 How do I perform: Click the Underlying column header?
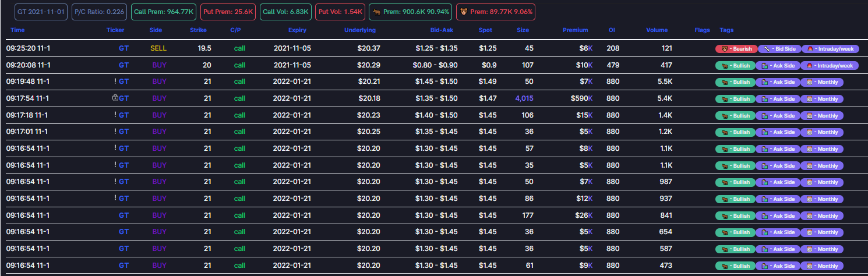[x=360, y=30]
